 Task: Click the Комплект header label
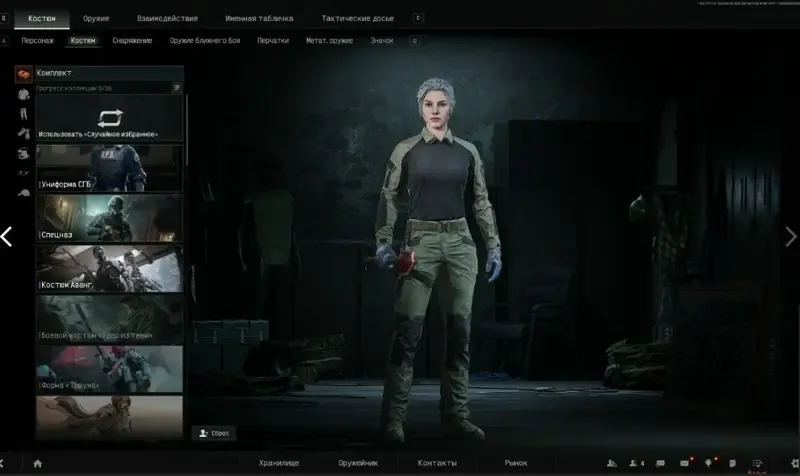pos(54,73)
